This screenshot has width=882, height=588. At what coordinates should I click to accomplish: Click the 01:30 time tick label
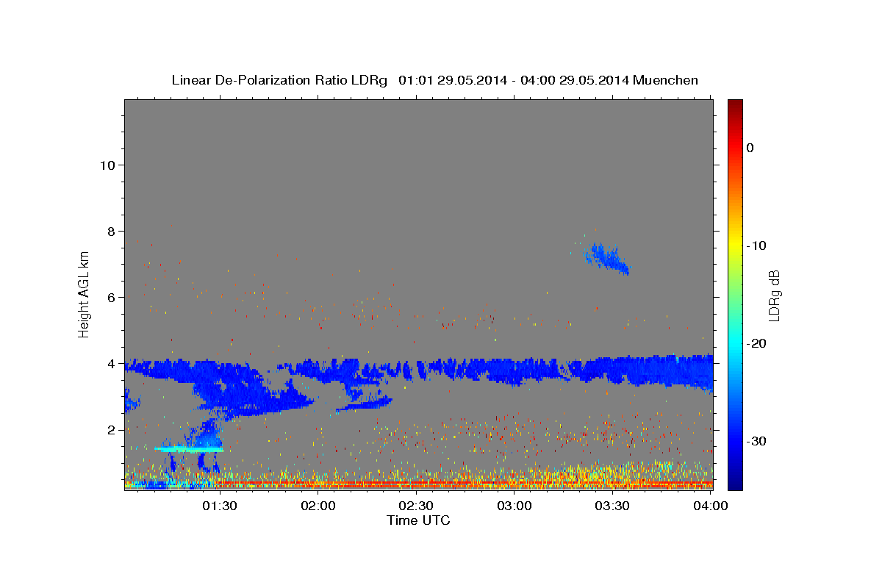220,506
